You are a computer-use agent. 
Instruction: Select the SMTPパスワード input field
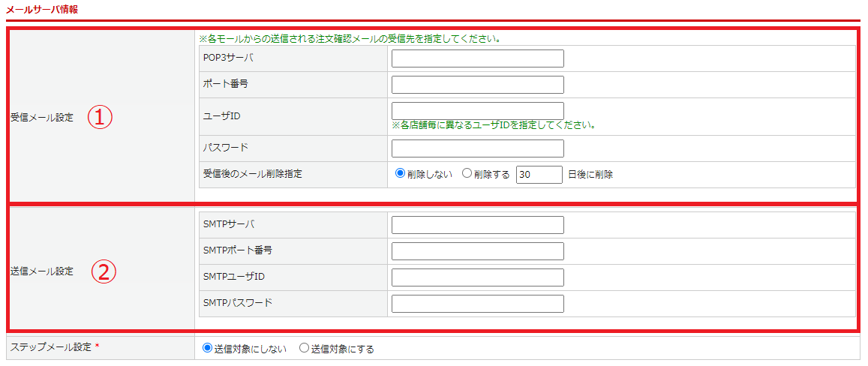[477, 304]
